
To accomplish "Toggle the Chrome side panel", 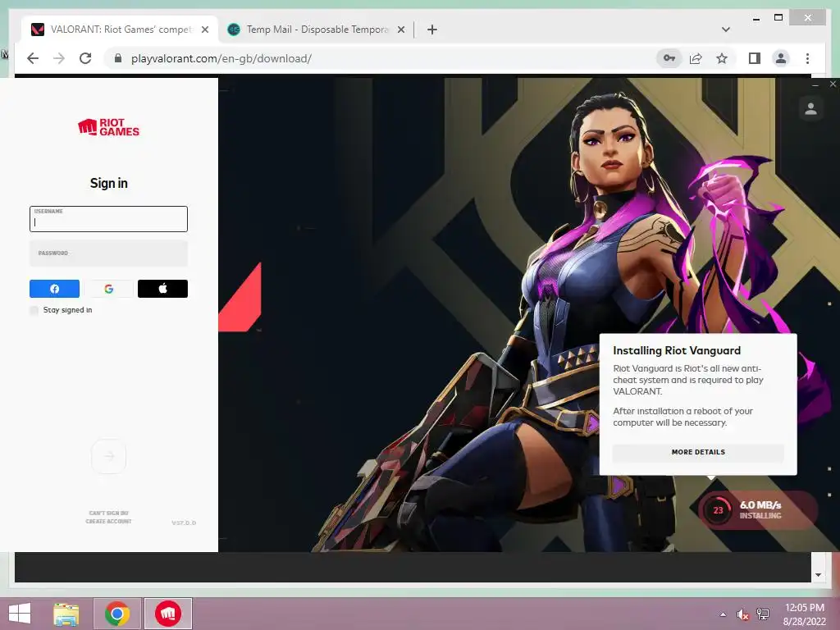I will pos(755,58).
